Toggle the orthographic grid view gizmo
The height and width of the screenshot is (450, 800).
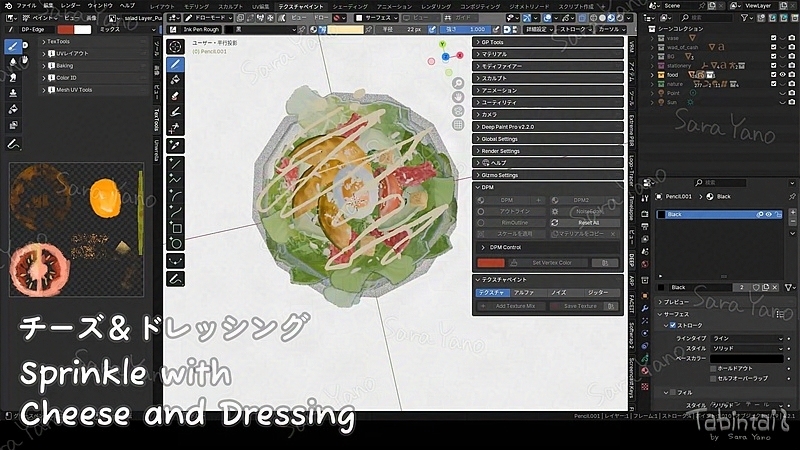(458, 124)
